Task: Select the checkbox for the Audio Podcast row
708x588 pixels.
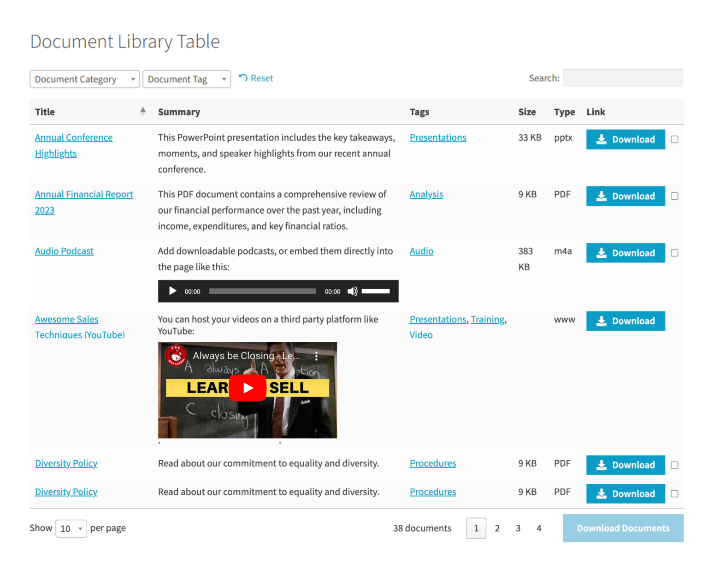Action: tap(674, 253)
